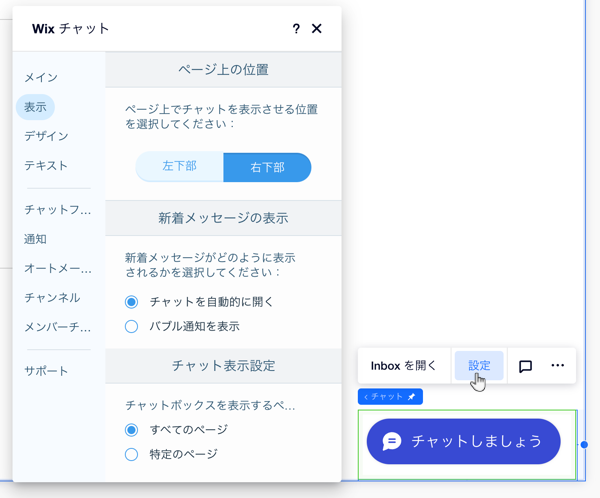Select the 表示 tab

coord(35,107)
